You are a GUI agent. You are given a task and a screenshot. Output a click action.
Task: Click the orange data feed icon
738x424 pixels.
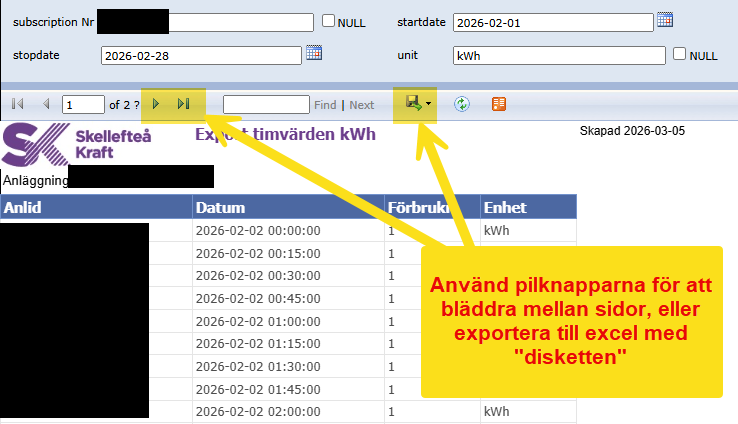tap(499, 104)
